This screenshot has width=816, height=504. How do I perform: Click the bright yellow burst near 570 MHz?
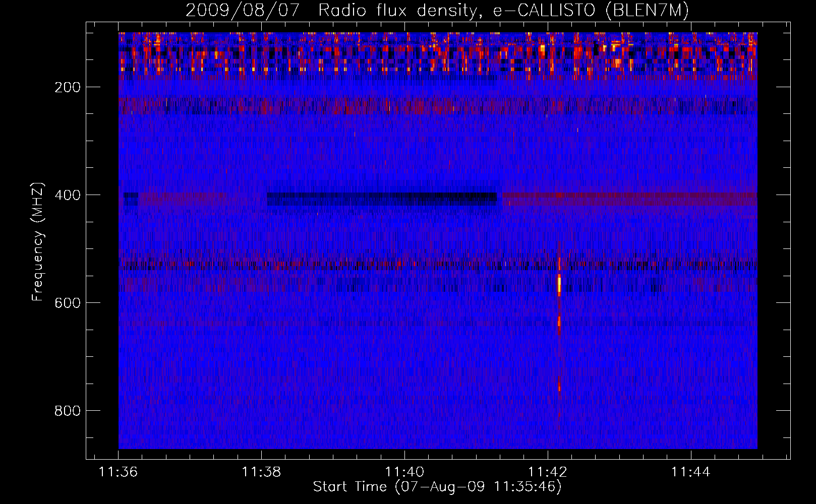(559, 285)
